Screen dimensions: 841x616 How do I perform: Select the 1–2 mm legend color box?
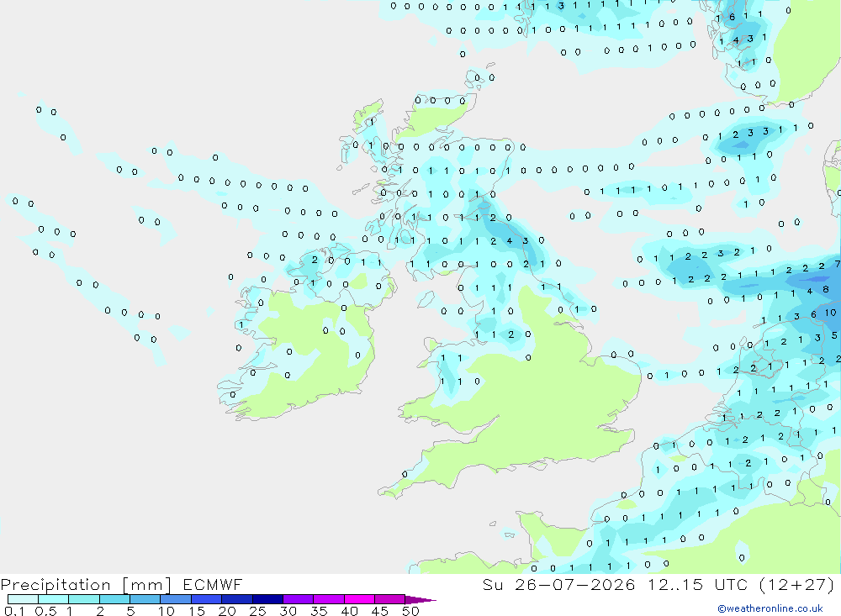pos(84,599)
